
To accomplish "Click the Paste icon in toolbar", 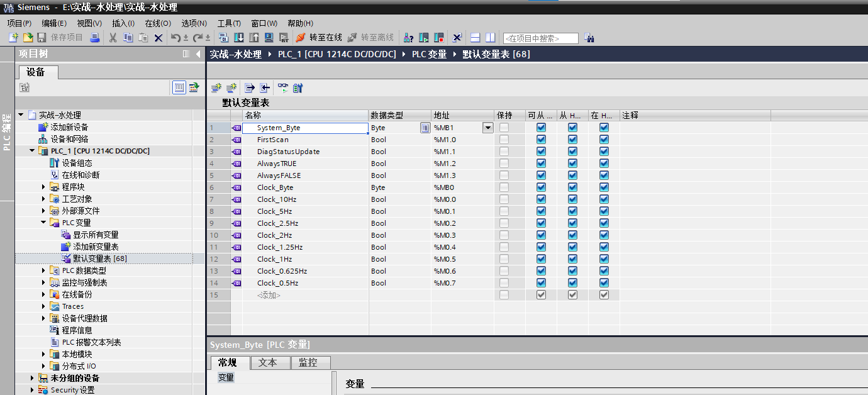I will pyautogui.click(x=143, y=38).
